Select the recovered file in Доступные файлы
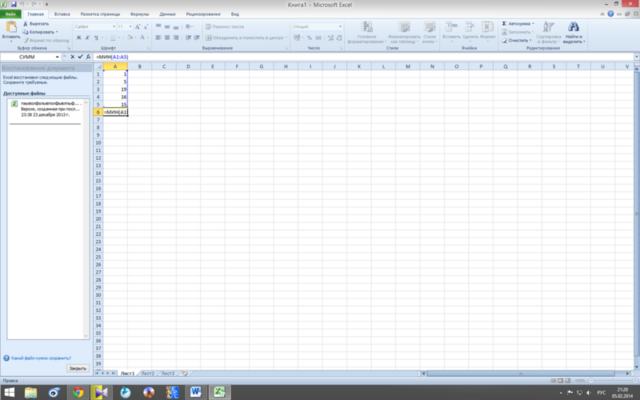 (48, 109)
